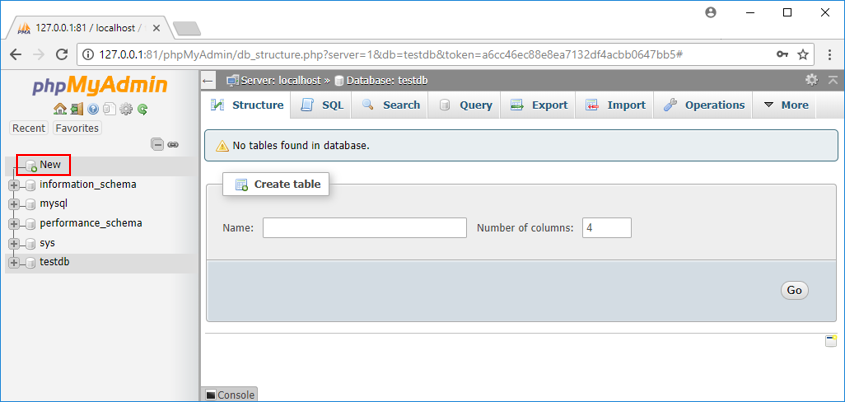Open navigation panel settings gear icon
This screenshot has width=845, height=402.
pyautogui.click(x=126, y=109)
